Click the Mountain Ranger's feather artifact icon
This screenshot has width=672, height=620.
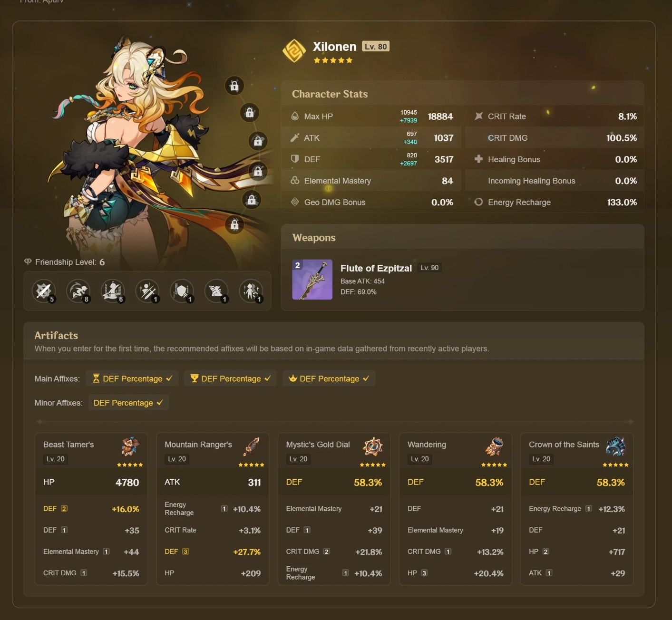click(252, 447)
